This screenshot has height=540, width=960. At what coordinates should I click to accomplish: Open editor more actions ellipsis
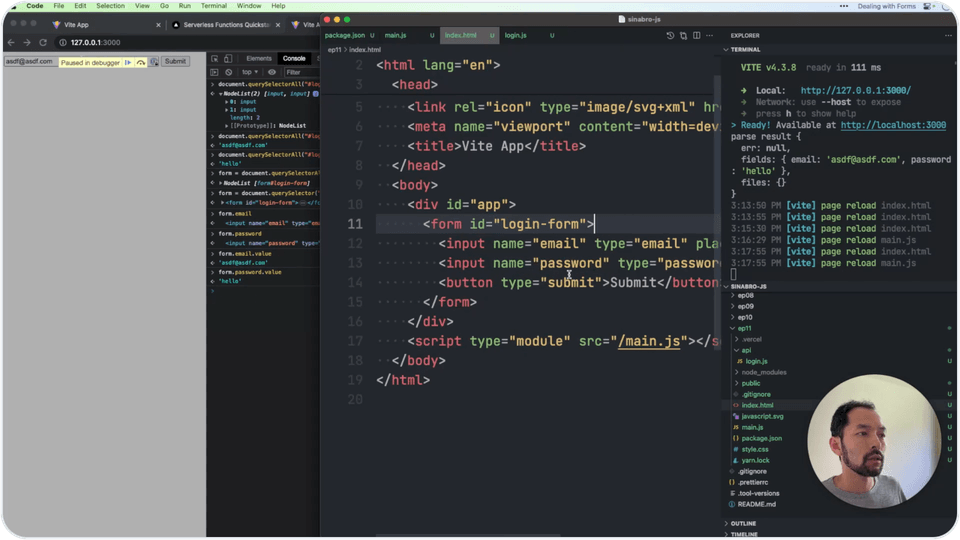point(710,36)
